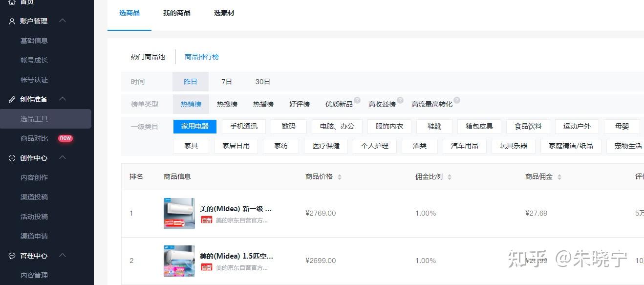The image size is (644, 285).
Task: Select the 高流量高转化 ranking type
Action: tap(432, 104)
